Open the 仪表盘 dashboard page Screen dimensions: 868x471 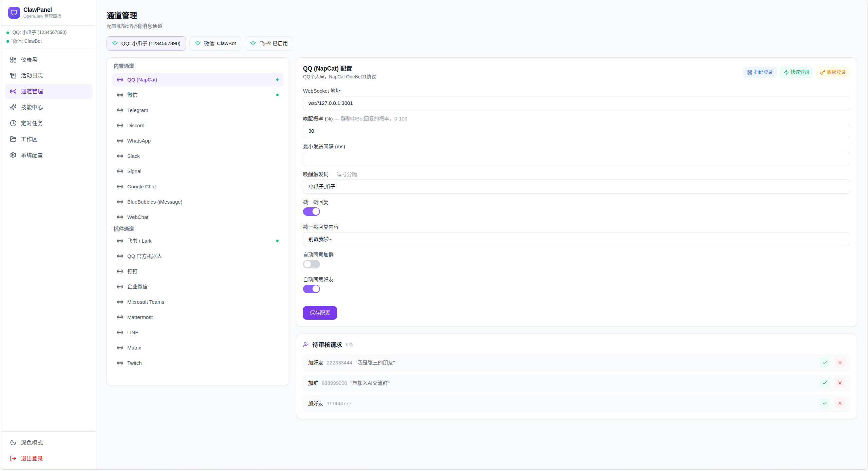[29, 60]
